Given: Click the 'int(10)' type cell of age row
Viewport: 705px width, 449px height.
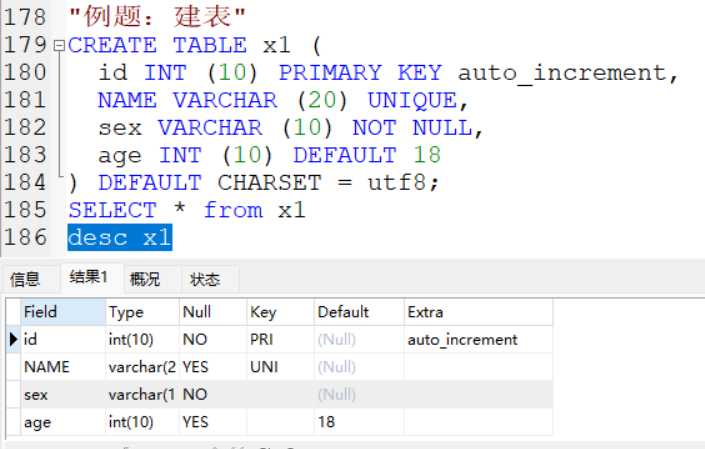Looking at the screenshot, I should tap(143, 422).
